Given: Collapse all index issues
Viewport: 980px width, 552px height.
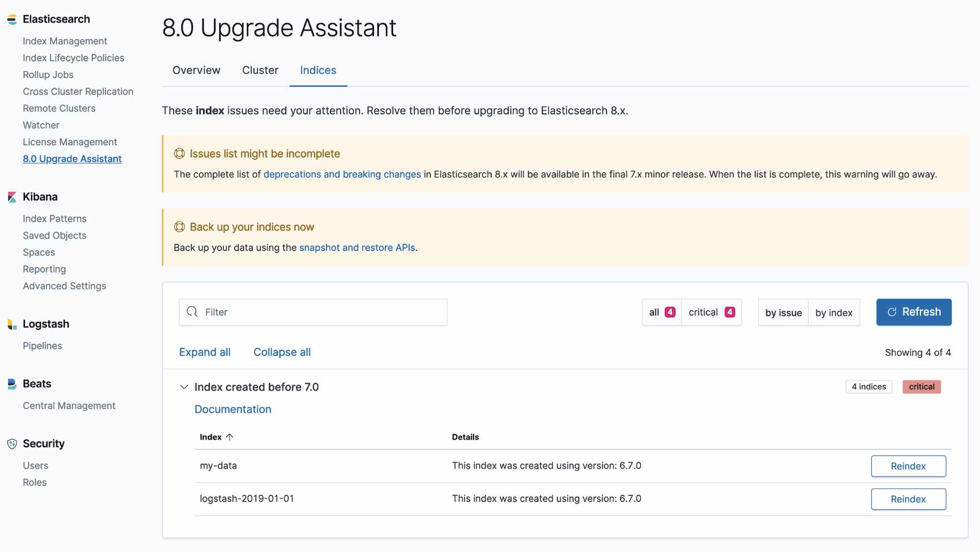Looking at the screenshot, I should click(282, 351).
